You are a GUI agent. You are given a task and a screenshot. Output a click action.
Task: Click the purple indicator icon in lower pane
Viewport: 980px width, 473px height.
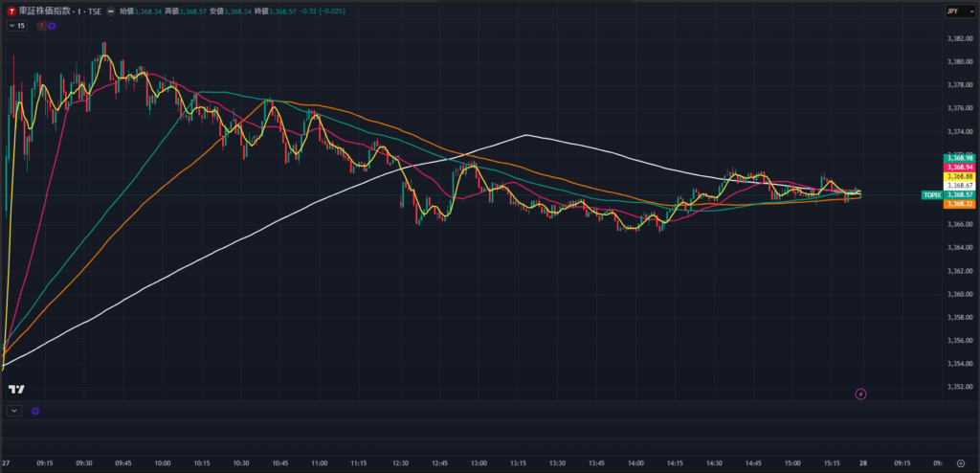35,411
